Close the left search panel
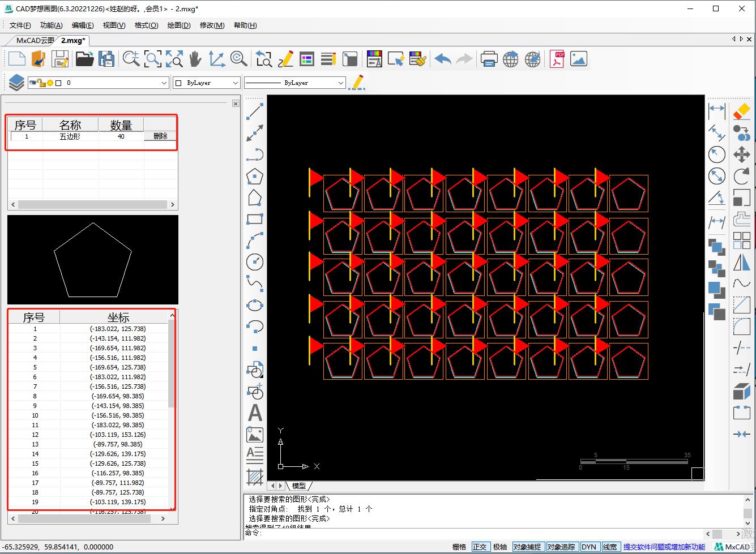The height and width of the screenshot is (554, 756). coord(236,103)
